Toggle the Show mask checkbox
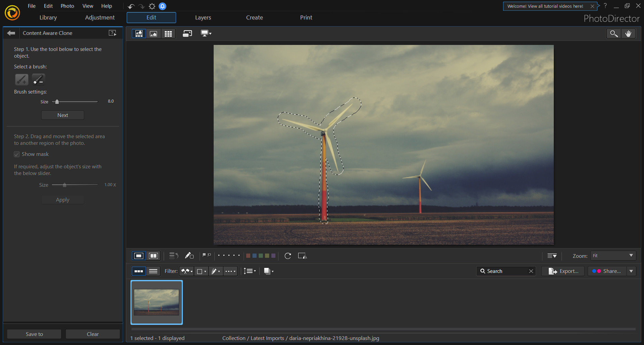Screen dimensions: 644x345 tap(17, 154)
